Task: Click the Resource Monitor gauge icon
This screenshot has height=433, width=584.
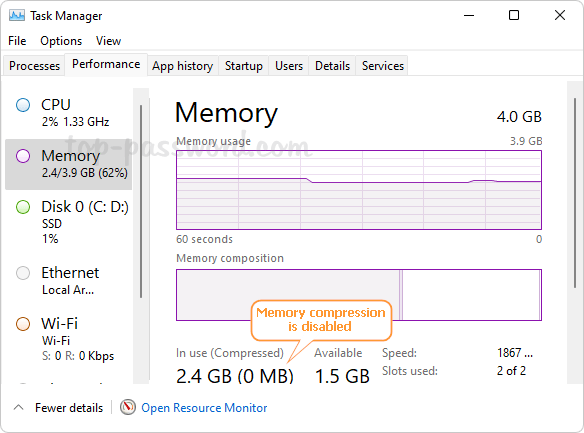Action: point(128,407)
